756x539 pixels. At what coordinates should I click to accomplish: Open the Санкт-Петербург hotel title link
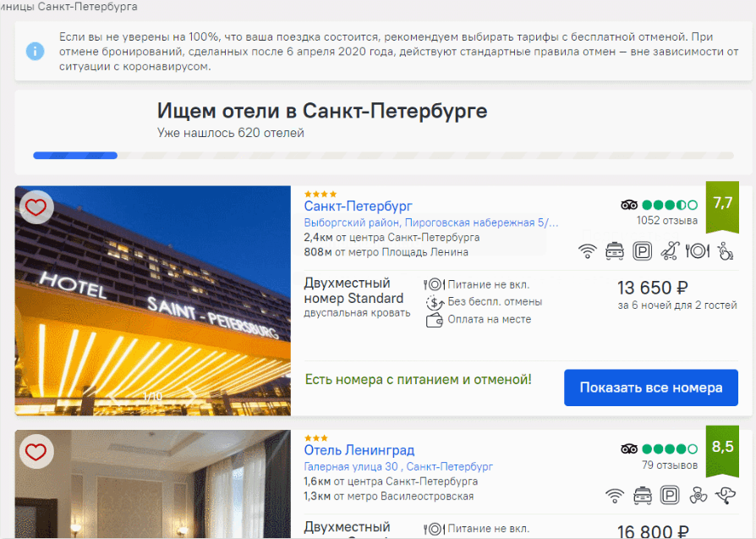(x=358, y=206)
